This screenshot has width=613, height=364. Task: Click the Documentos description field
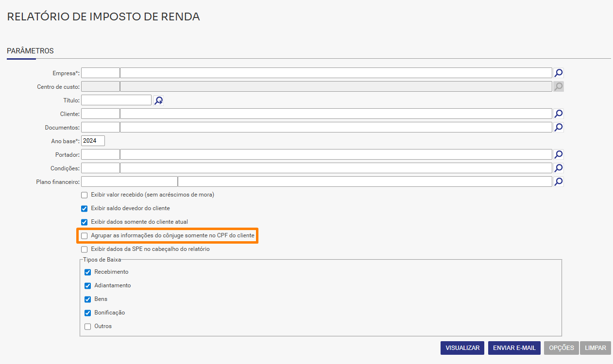[x=336, y=127]
